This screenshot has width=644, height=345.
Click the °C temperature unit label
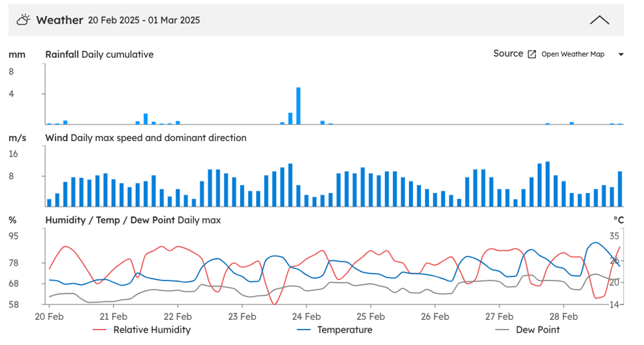[618, 220]
